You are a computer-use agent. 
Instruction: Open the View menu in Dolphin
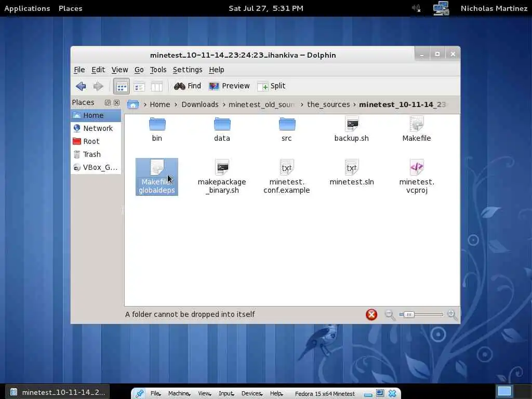pyautogui.click(x=120, y=70)
